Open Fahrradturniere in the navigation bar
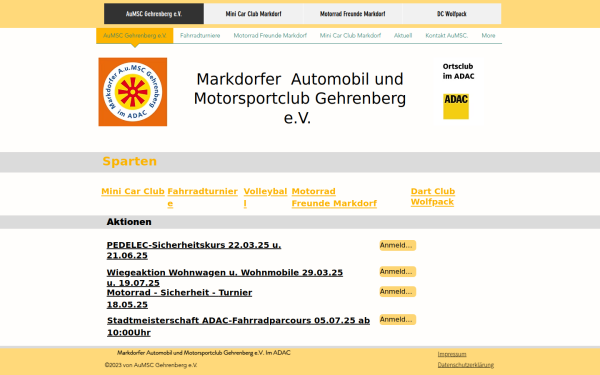Viewport: 600px width, 375px height. pos(200,36)
